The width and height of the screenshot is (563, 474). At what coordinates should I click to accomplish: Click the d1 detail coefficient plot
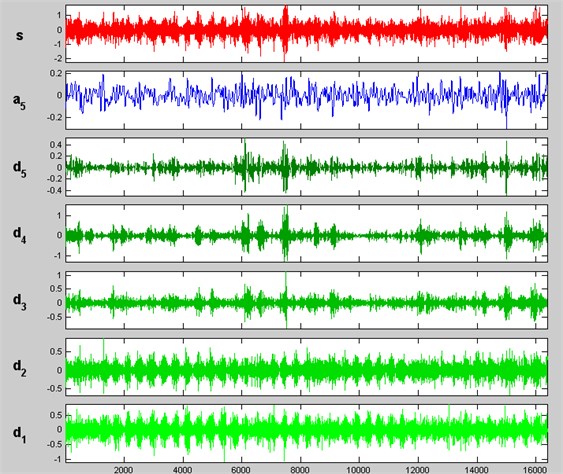(x=306, y=433)
